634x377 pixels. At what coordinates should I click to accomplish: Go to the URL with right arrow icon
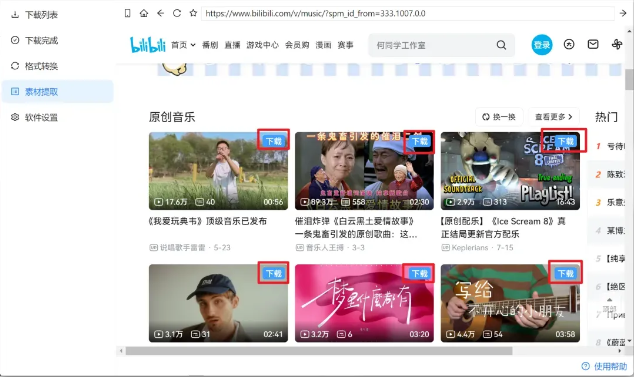pos(623,13)
